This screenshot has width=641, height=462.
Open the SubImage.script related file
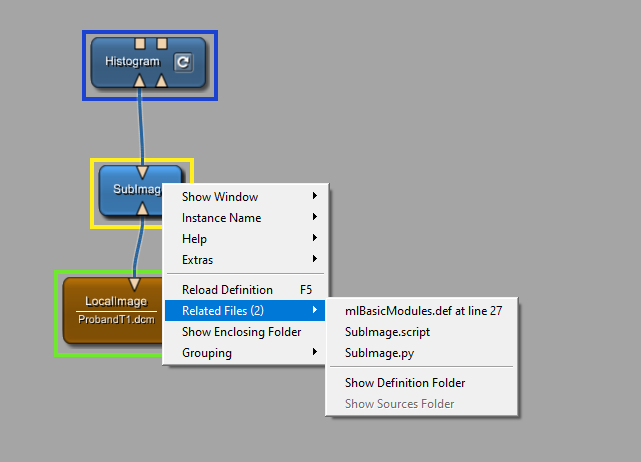(386, 332)
